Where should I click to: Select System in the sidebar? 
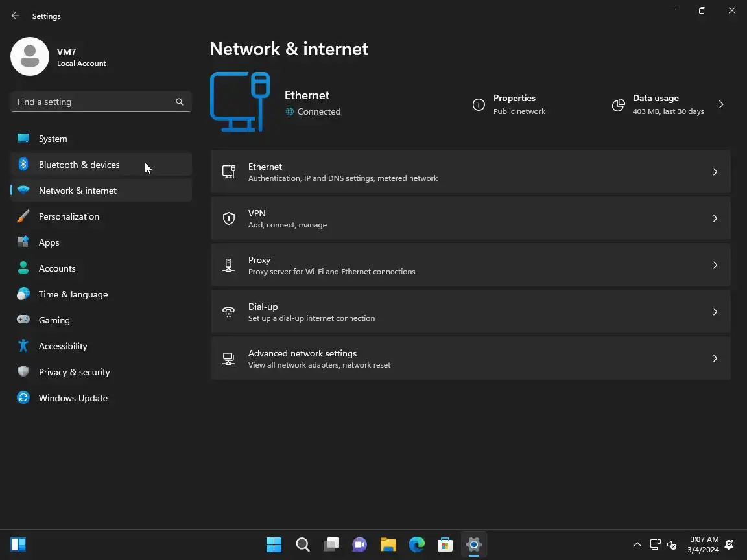tap(53, 139)
